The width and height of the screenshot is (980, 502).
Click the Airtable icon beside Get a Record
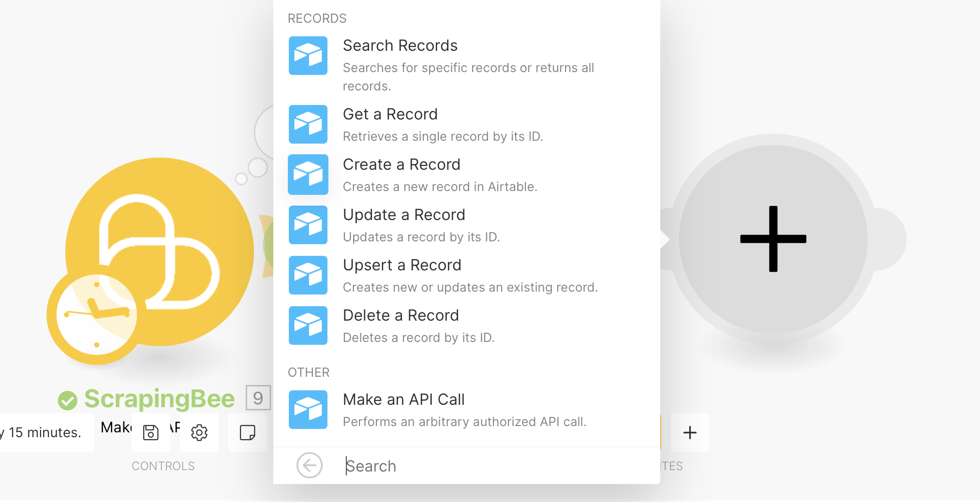click(308, 124)
